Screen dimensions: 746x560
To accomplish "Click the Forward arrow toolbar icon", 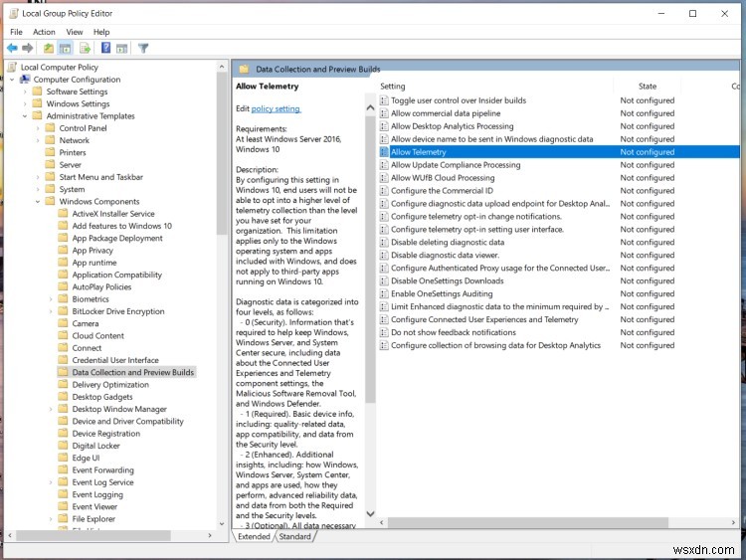I will click(x=28, y=48).
